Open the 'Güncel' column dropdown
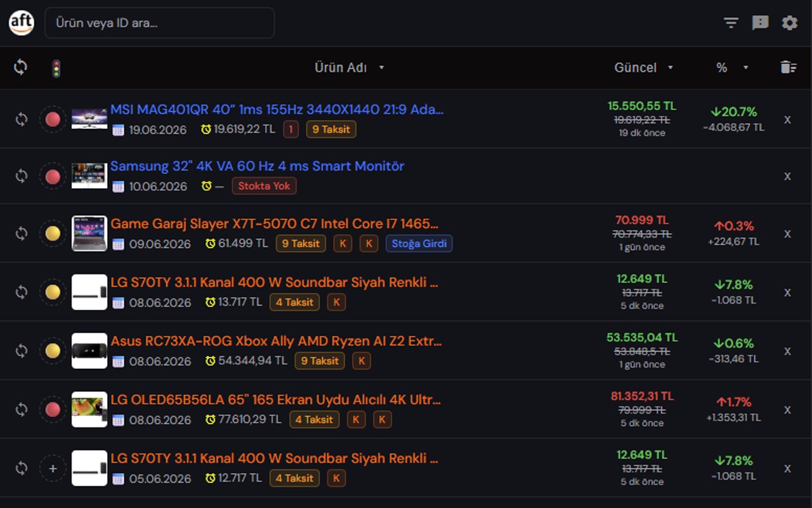Screen dimensions: 812x508 644,68
